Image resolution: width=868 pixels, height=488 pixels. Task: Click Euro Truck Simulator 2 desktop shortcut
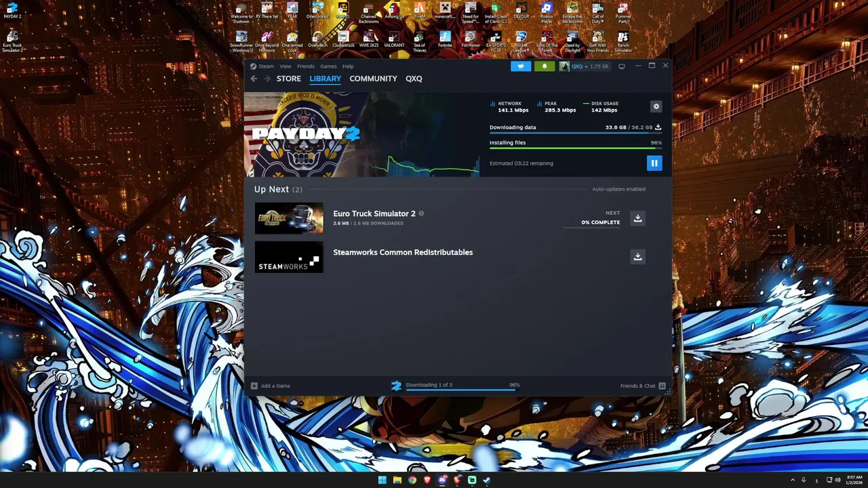[x=12, y=41]
